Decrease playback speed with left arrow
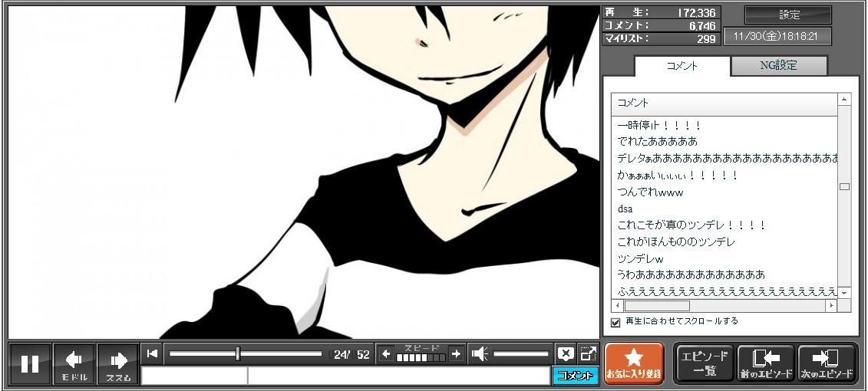The height and width of the screenshot is (391, 868). (386, 353)
